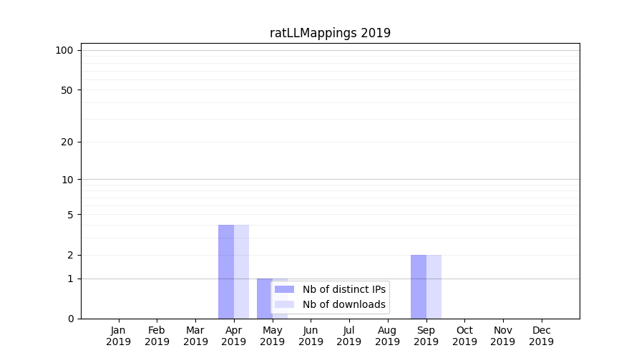Click the '100' y-axis tick label

click(x=64, y=50)
